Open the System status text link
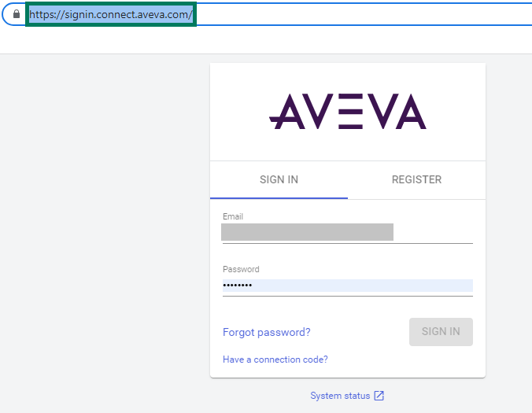 click(x=340, y=396)
